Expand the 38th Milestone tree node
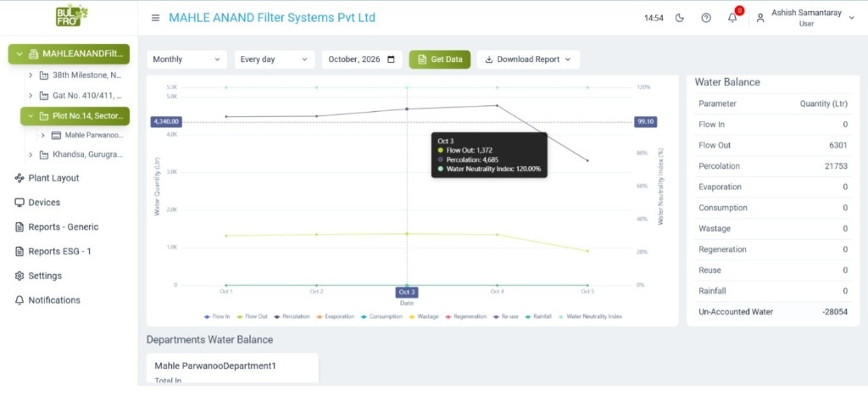 [31, 75]
